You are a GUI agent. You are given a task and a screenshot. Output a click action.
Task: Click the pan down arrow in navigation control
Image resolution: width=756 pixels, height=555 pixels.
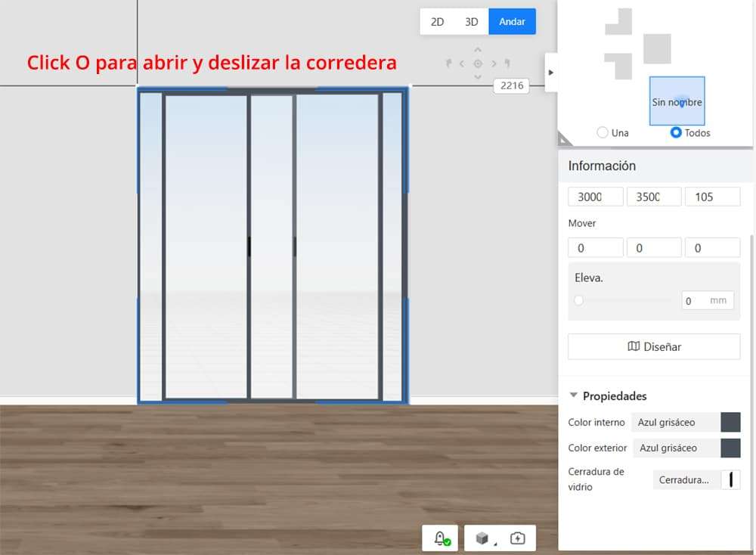[477, 76]
